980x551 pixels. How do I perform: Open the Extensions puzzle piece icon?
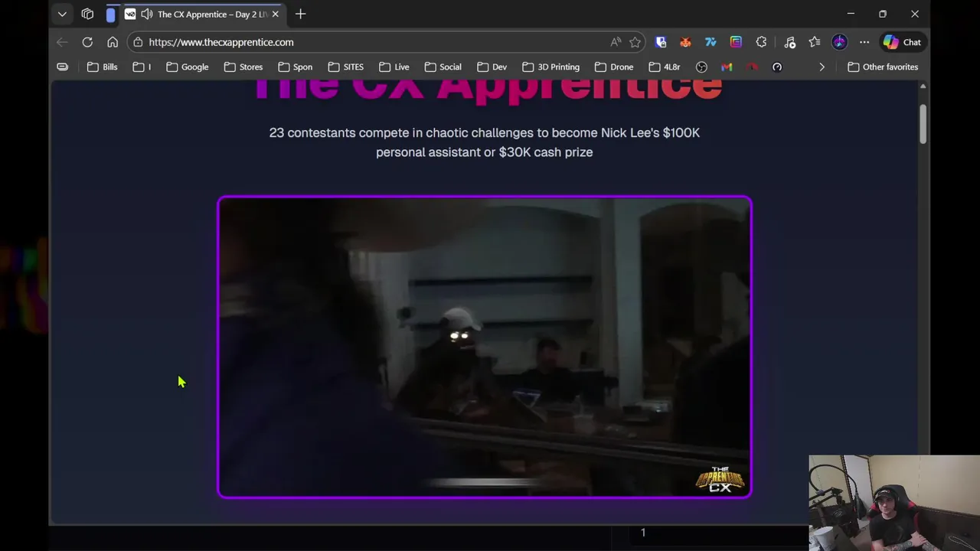click(x=761, y=42)
